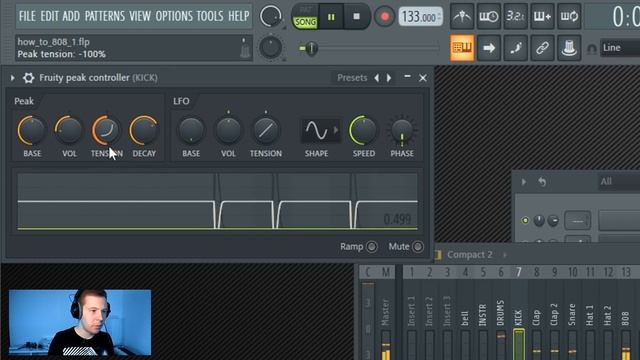Click the hint bar candle icon

click(244, 49)
